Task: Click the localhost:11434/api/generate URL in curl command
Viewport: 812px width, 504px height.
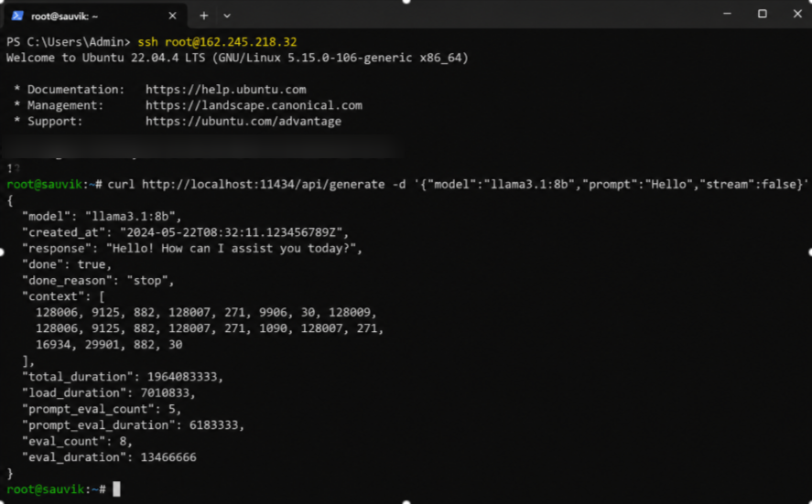Action: click(x=263, y=185)
